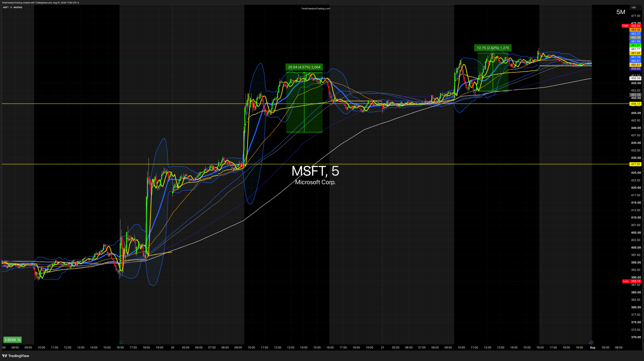Click the 440.00 price scale value
The image size is (644, 361).
coord(636,128)
